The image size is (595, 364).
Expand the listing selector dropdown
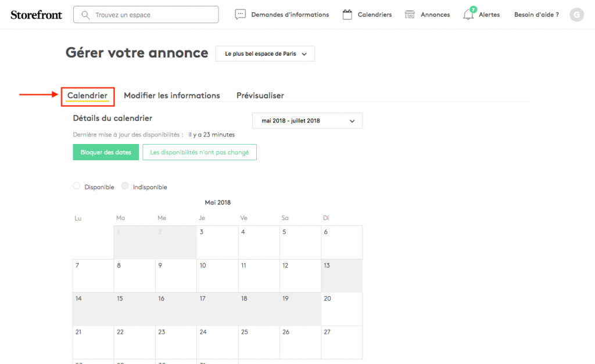(265, 54)
